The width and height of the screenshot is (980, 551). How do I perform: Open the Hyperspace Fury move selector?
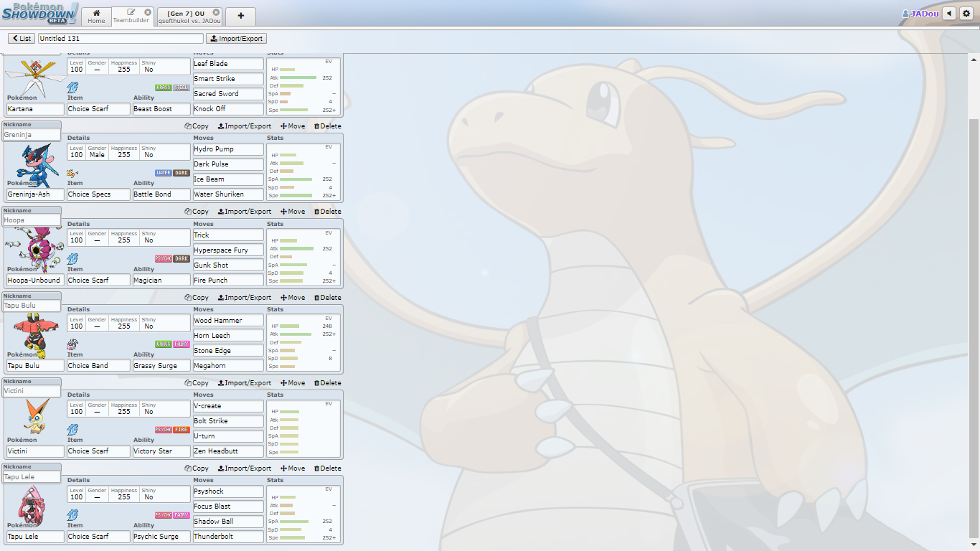(228, 250)
